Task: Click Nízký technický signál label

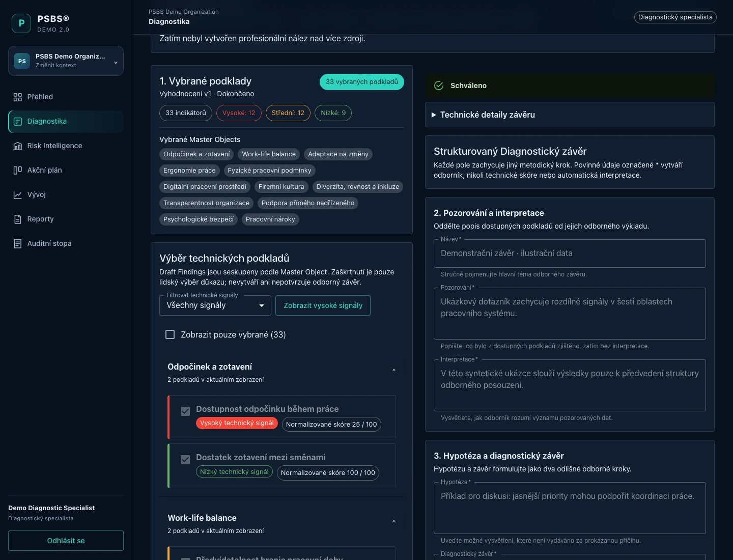Action: tap(234, 472)
